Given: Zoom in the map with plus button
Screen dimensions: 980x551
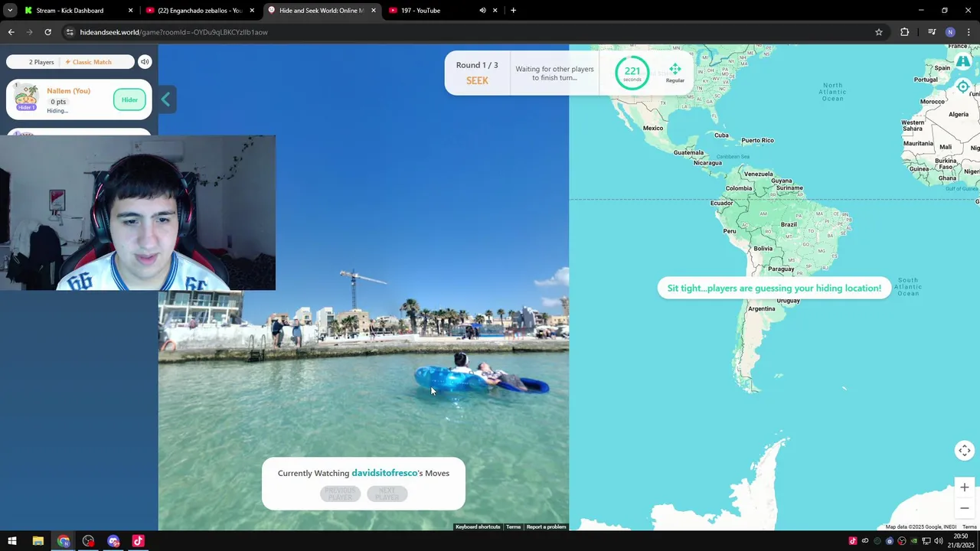Looking at the screenshot, I should (964, 487).
